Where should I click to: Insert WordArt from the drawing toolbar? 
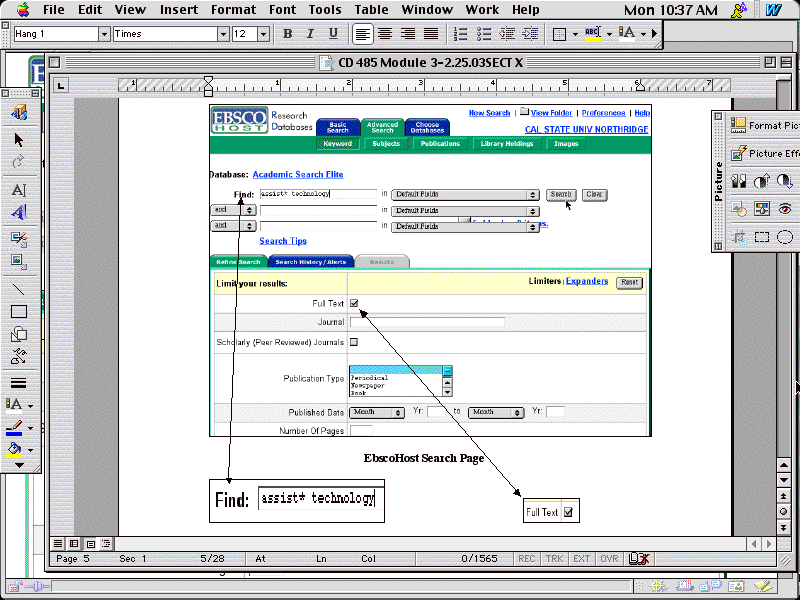[x=19, y=212]
